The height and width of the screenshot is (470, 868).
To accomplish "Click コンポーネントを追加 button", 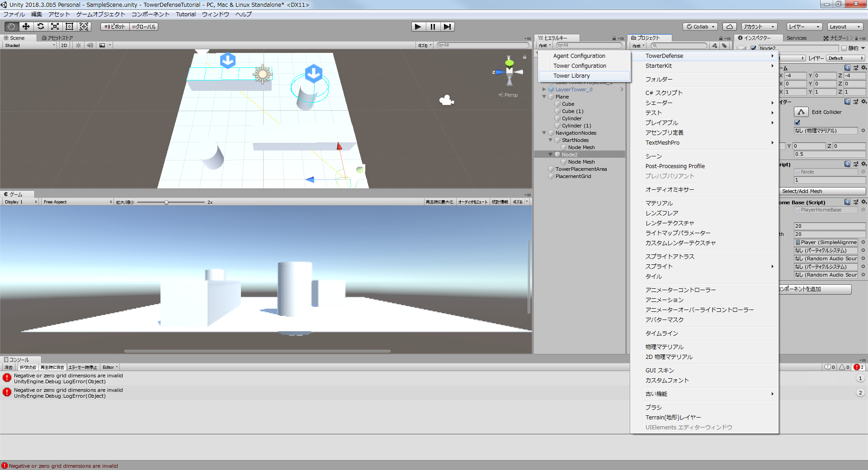I will point(815,289).
